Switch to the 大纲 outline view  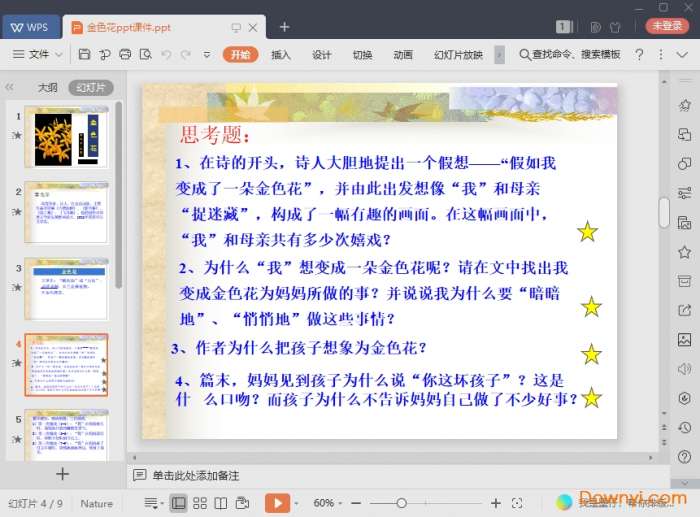(47, 88)
